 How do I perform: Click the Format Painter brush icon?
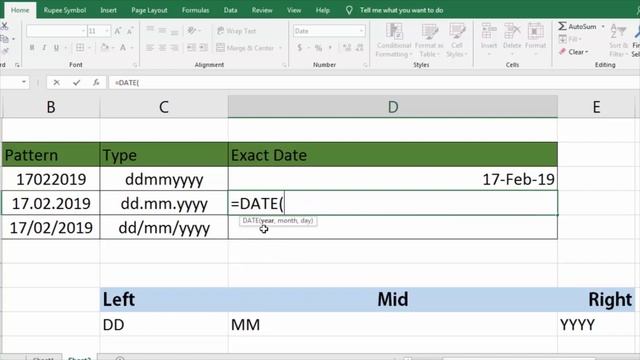click(4, 51)
